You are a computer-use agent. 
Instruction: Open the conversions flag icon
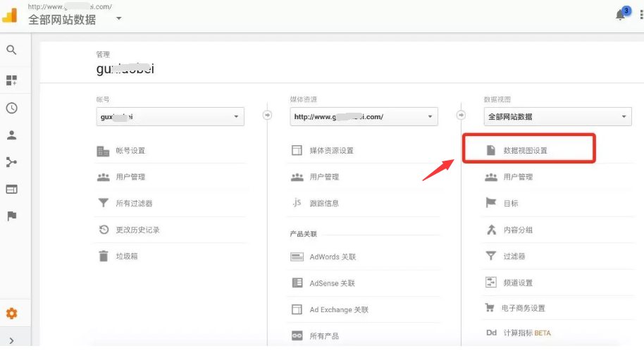click(x=11, y=216)
